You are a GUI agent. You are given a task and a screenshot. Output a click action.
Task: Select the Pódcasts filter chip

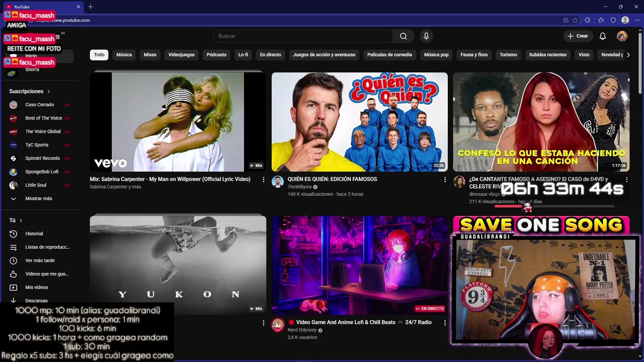click(x=216, y=55)
